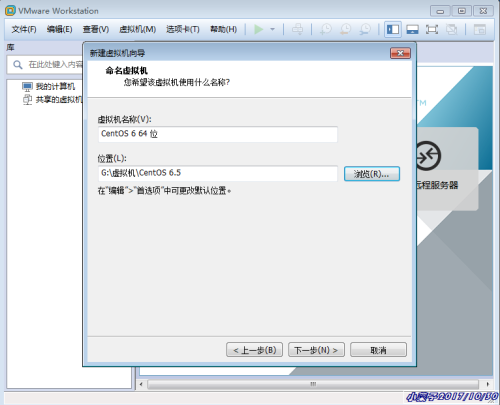Click the Take Snapshot toolbar icon
This screenshot has height=405, width=500.
click(326, 29)
